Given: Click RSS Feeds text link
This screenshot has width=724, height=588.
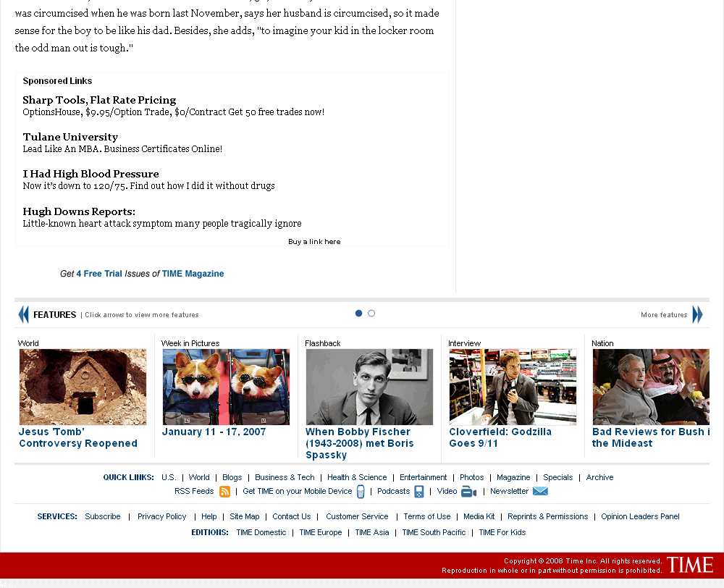Looking at the screenshot, I should pos(194,491).
